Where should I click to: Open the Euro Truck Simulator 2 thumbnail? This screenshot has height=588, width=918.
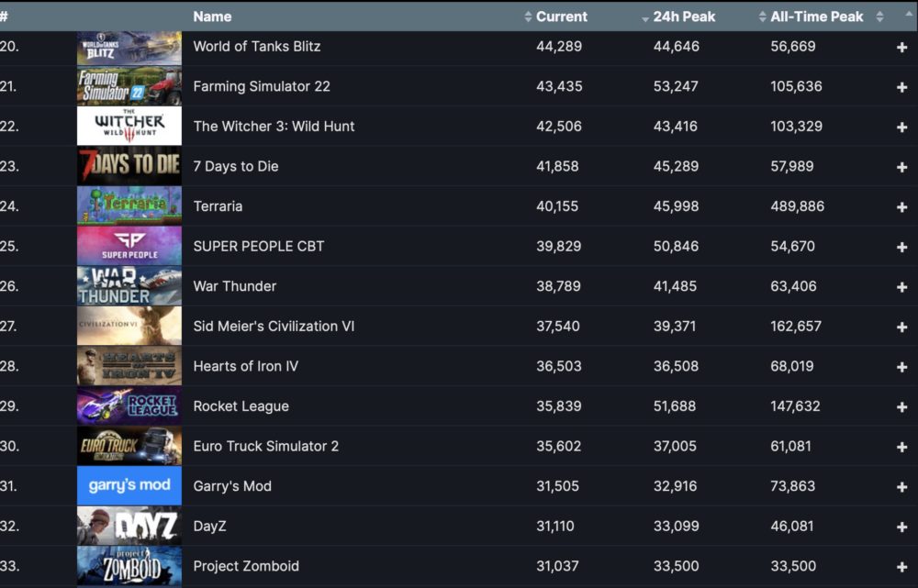point(129,446)
